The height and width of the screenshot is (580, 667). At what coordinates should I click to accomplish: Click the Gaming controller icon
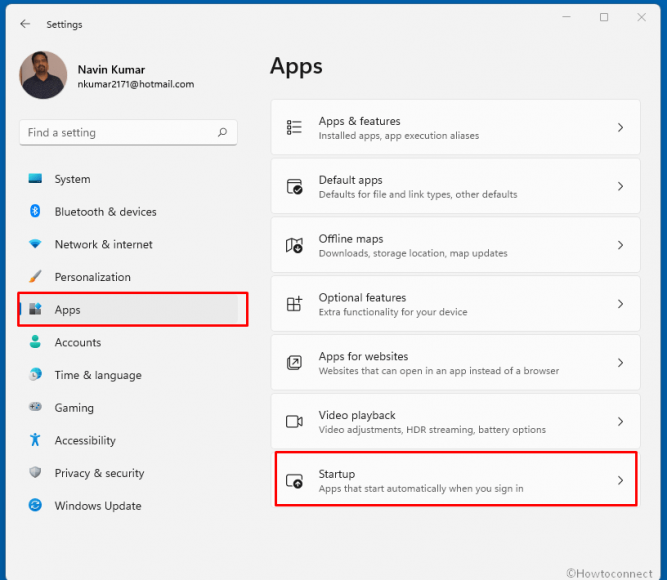pyautogui.click(x=35, y=407)
